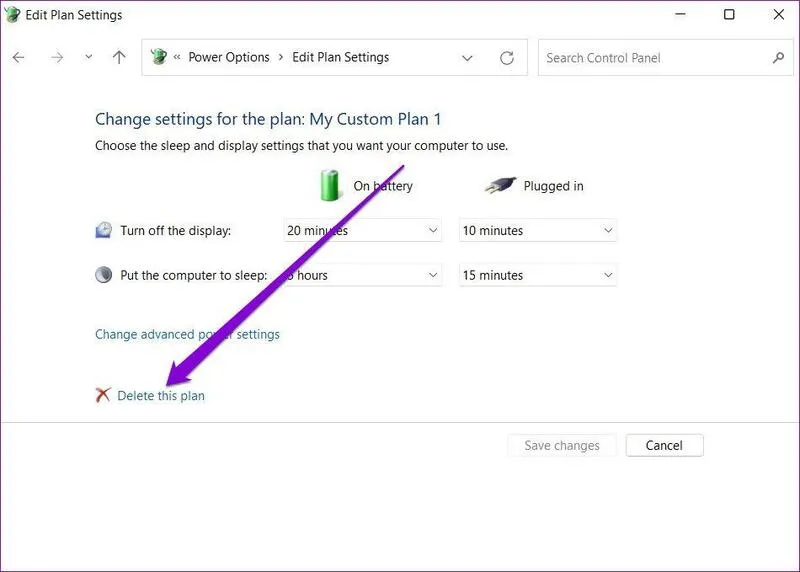Click the Power Options address bar icon
Image resolution: width=800 pixels, height=572 pixels.
coord(159,58)
